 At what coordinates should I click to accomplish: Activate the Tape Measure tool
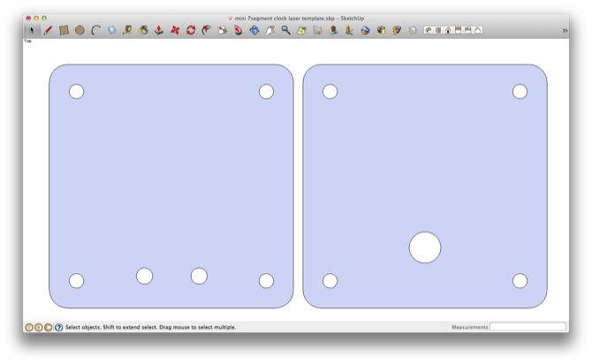click(x=127, y=30)
